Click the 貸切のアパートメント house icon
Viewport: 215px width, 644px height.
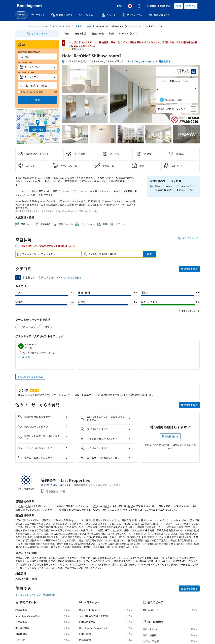(21, 154)
